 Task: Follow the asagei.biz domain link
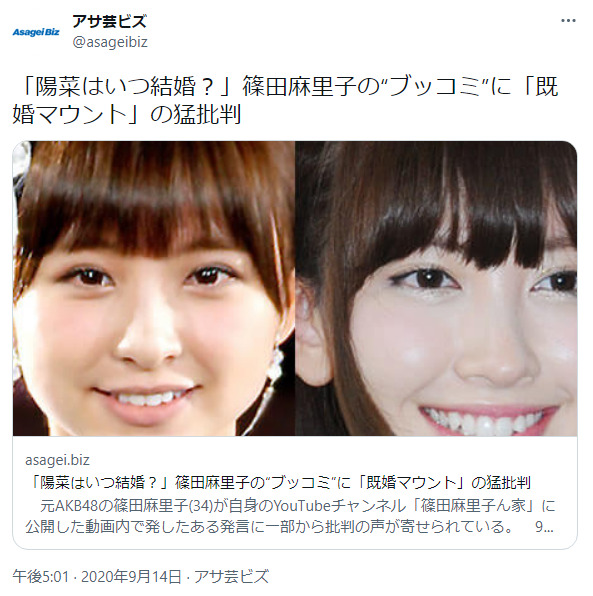pyautogui.click(x=57, y=460)
